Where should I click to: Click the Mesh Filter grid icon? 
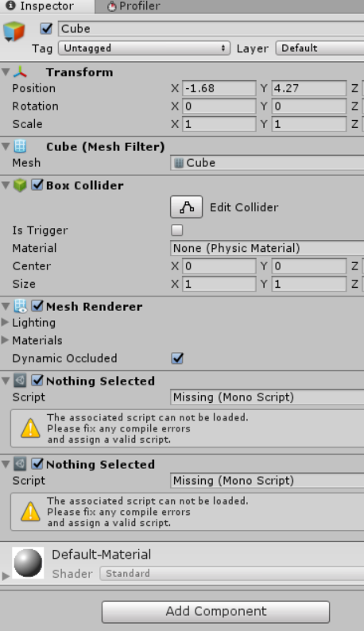(20, 146)
